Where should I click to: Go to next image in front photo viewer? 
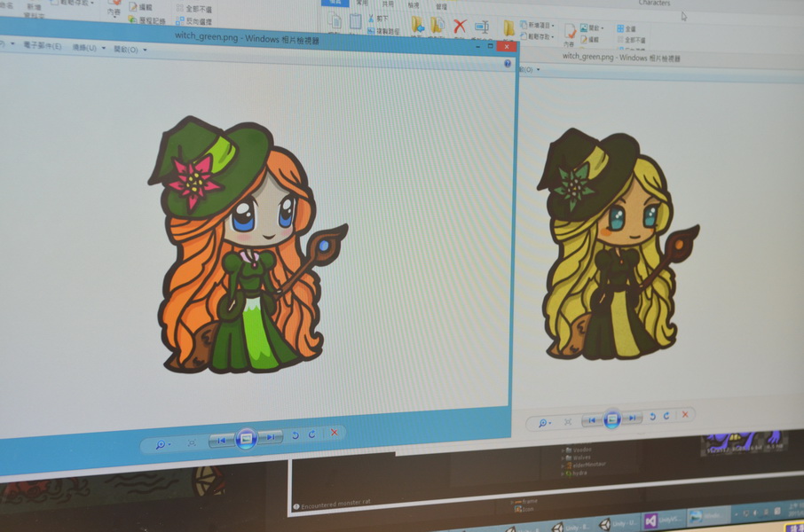pyautogui.click(x=271, y=436)
